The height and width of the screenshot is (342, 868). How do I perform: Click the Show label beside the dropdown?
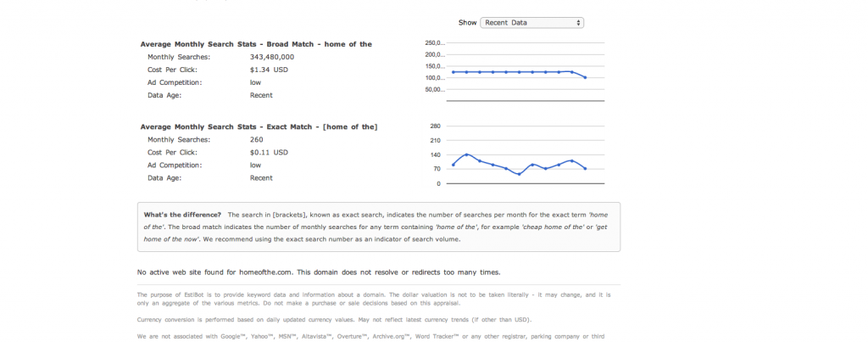[x=467, y=23]
